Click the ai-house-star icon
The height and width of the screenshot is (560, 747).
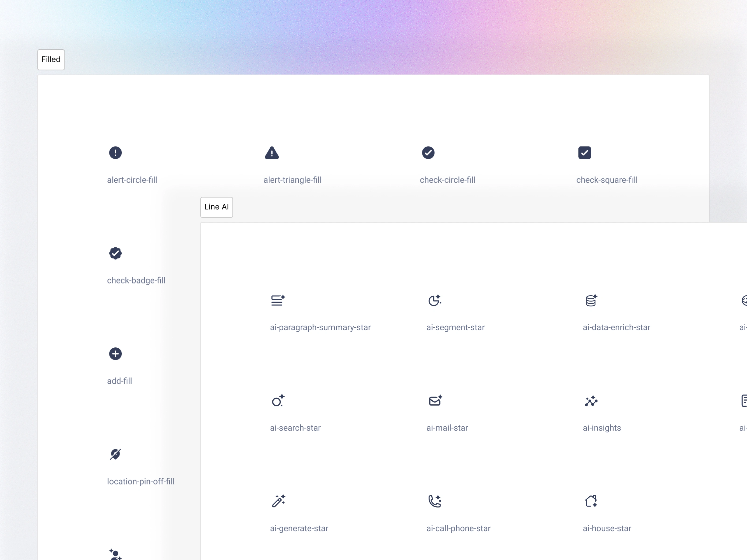coord(591,501)
